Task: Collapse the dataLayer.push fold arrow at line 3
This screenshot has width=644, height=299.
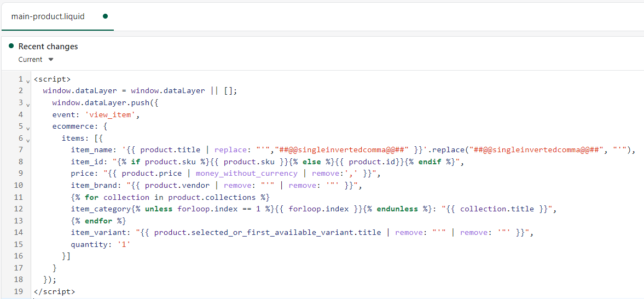Action: coord(27,106)
